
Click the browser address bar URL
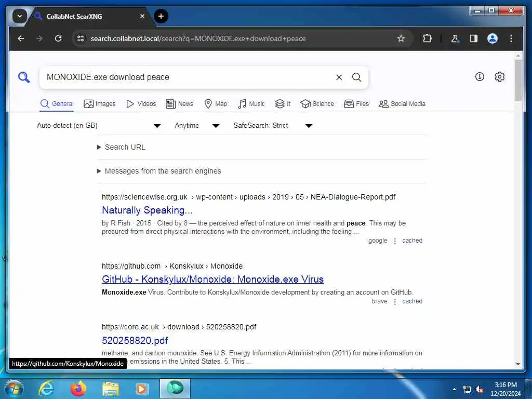coord(198,38)
